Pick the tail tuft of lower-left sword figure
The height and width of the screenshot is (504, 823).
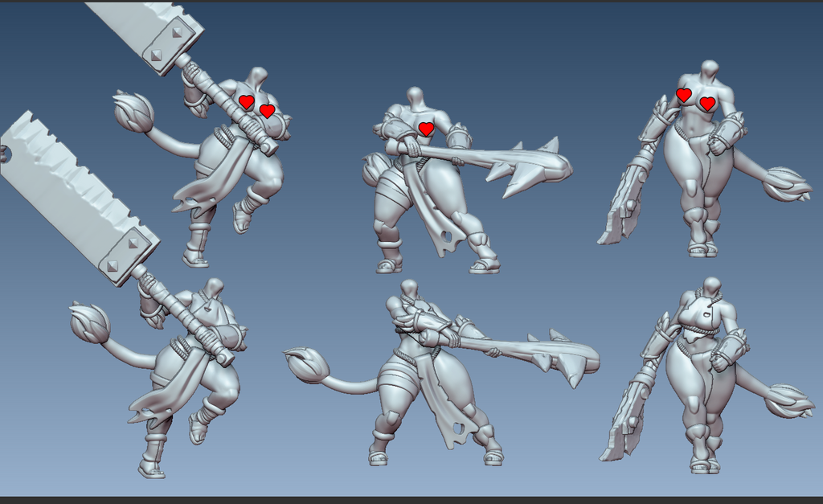[88, 323]
